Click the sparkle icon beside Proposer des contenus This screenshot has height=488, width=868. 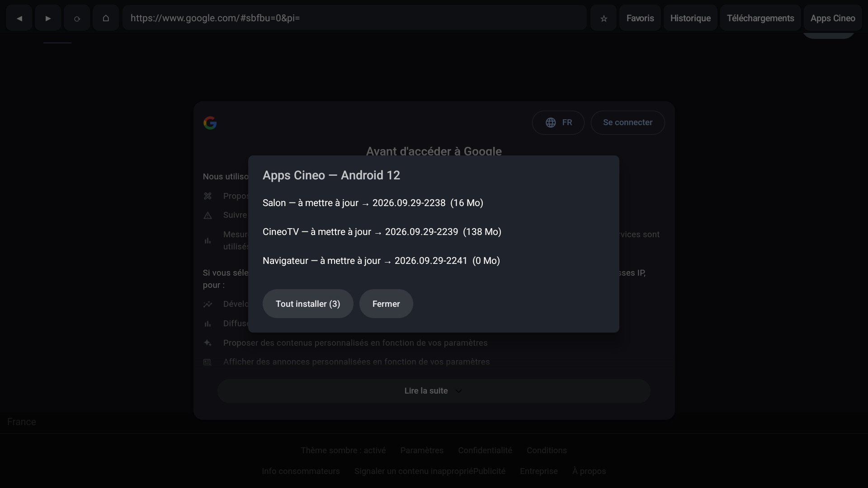pyautogui.click(x=208, y=343)
